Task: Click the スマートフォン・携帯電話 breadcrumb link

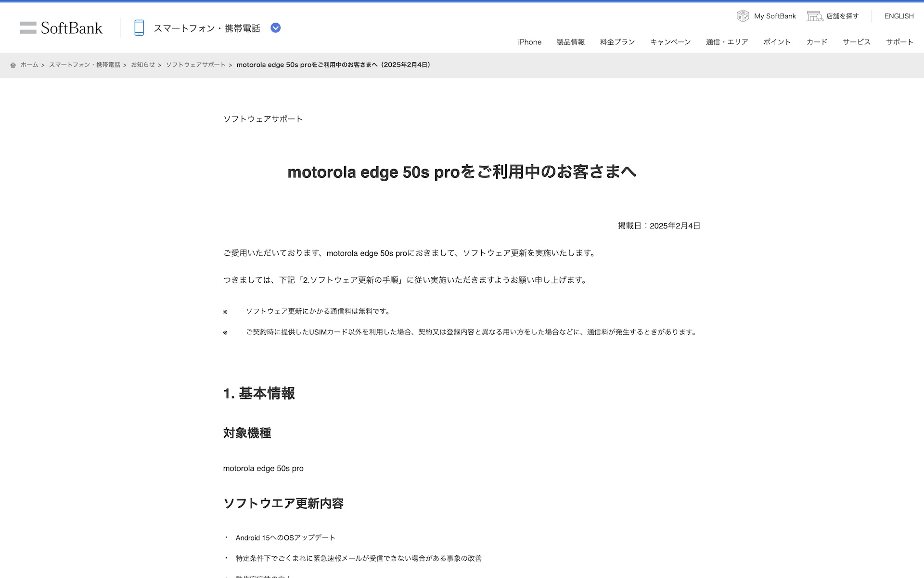Action: (84, 65)
